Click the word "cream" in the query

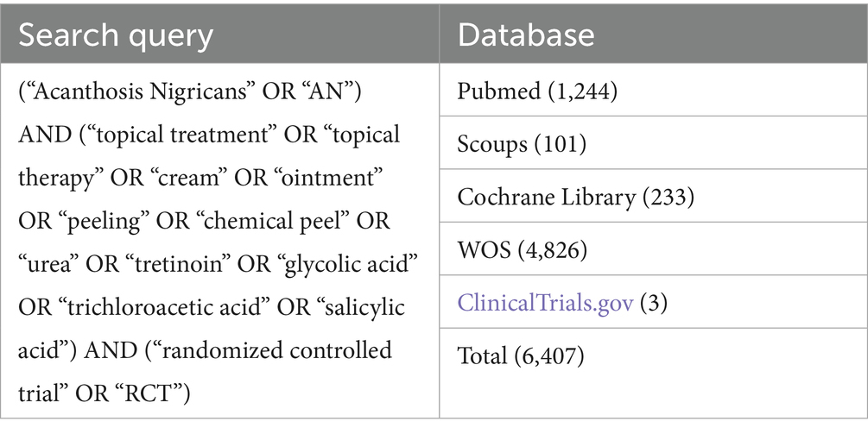point(162,178)
